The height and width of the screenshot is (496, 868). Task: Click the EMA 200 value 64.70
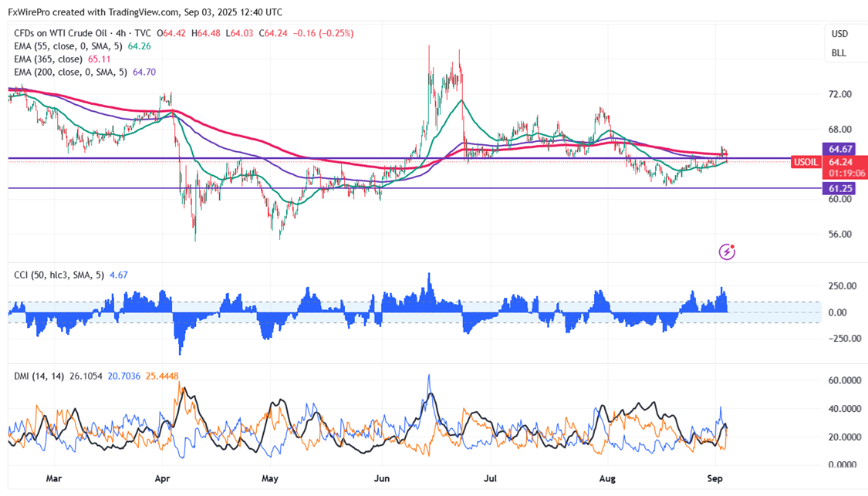tap(144, 72)
